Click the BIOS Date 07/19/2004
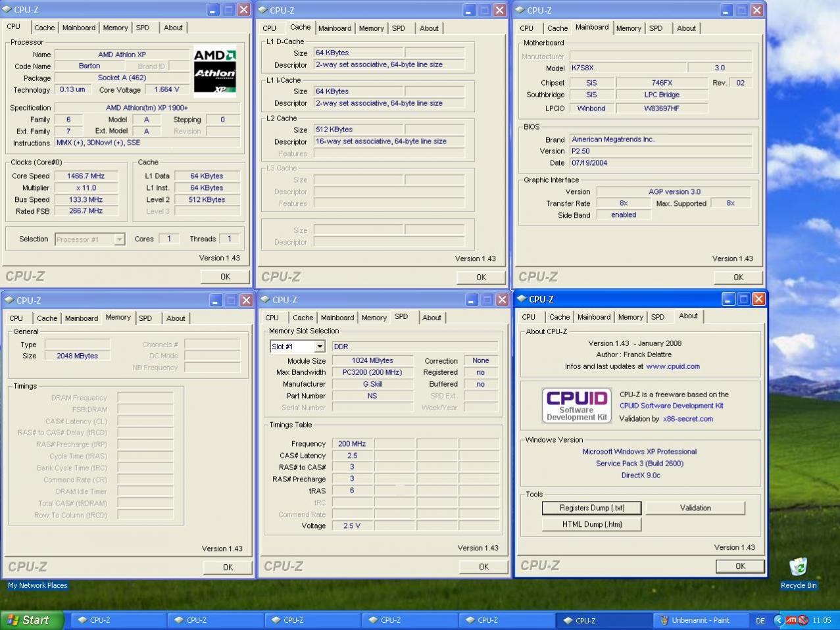The width and height of the screenshot is (840, 630). [660, 163]
